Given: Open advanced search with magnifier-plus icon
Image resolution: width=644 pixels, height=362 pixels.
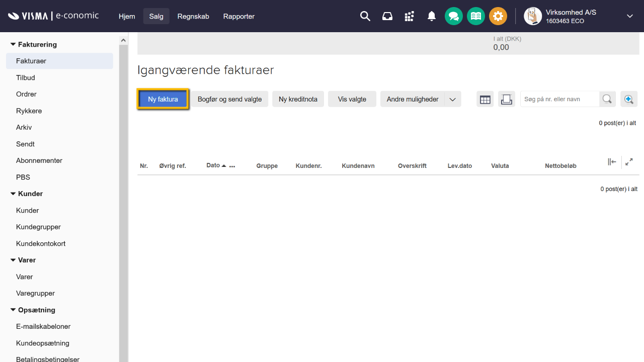Looking at the screenshot, I should [629, 99].
